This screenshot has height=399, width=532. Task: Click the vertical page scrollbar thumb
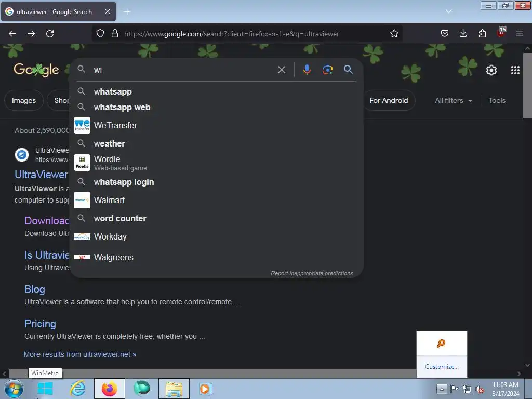point(527,86)
